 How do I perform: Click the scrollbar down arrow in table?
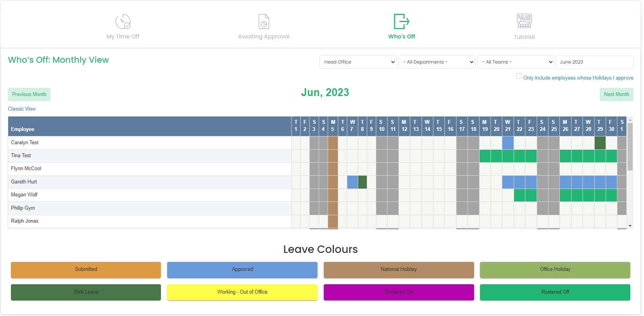[630, 226]
